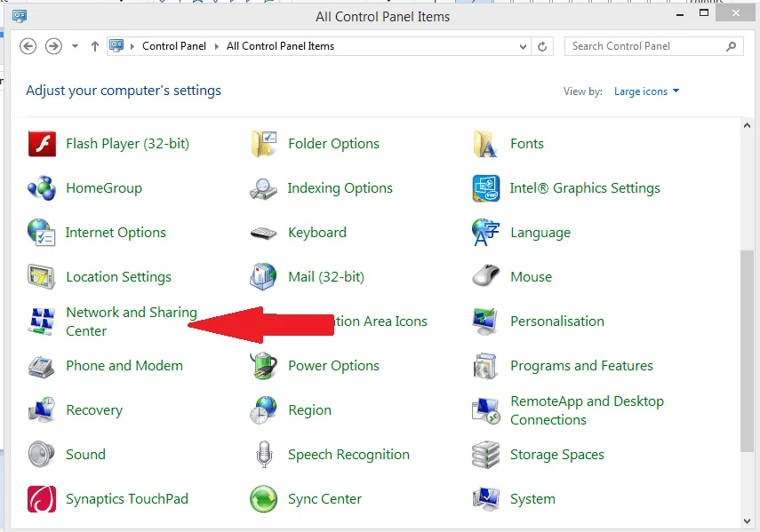This screenshot has width=760, height=532.
Task: Click the Personalisation monitor icon
Action: (485, 322)
